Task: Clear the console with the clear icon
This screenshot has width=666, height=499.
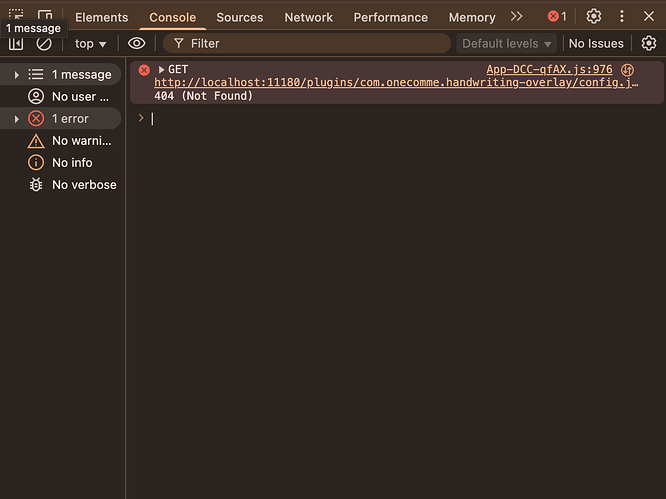Action: coord(44,44)
